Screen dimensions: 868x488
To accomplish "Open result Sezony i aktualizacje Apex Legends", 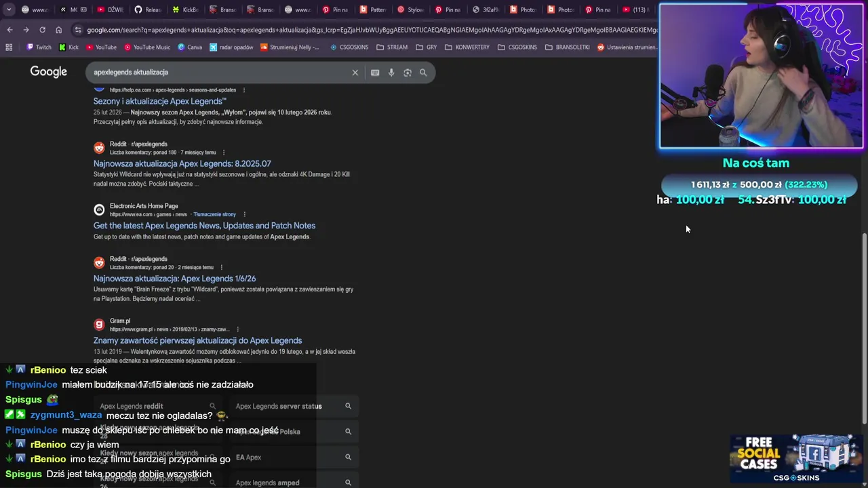I will tap(160, 101).
